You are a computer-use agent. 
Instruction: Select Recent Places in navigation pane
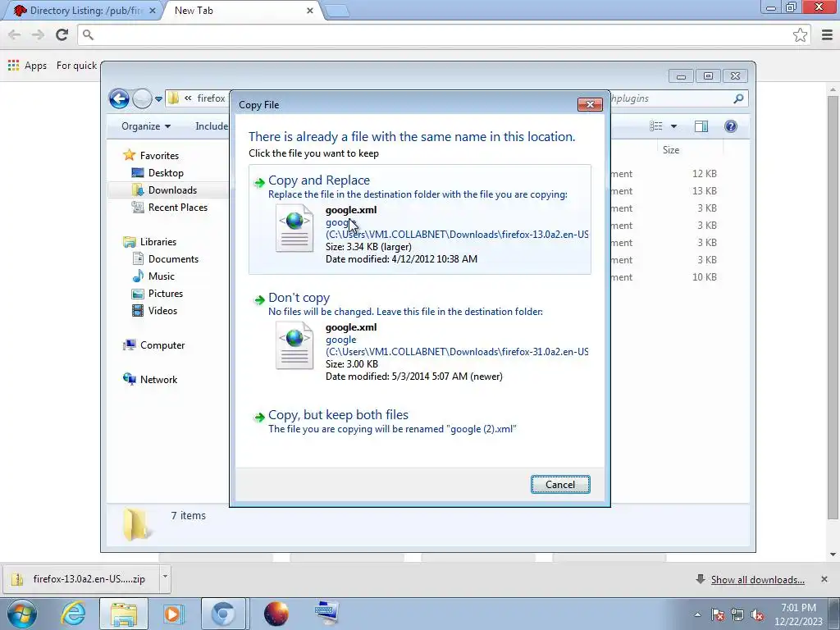pos(177,208)
